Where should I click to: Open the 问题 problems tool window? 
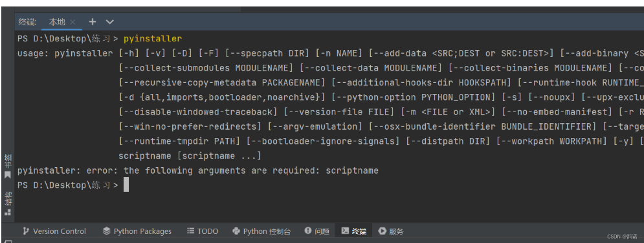coord(317,231)
